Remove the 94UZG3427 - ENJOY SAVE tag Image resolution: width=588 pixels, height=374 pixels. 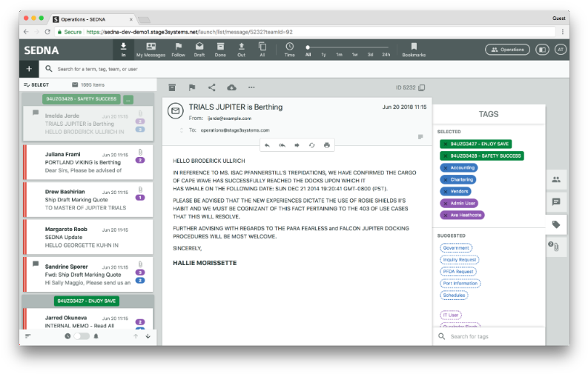445,144
